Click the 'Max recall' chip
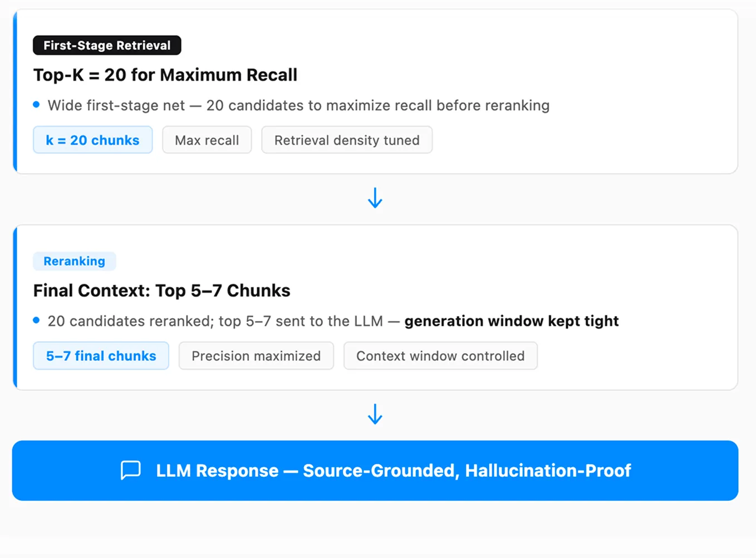 click(x=207, y=140)
